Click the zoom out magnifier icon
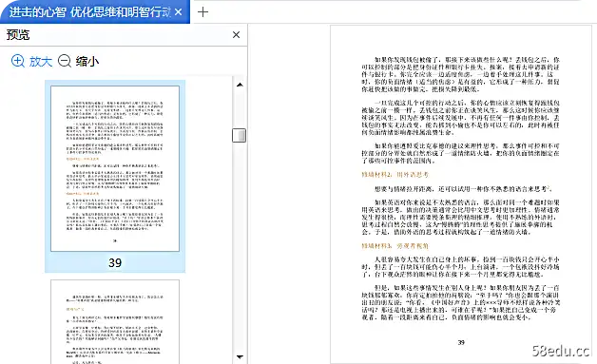Image resolution: width=597 pixels, height=364 pixels. [65, 61]
